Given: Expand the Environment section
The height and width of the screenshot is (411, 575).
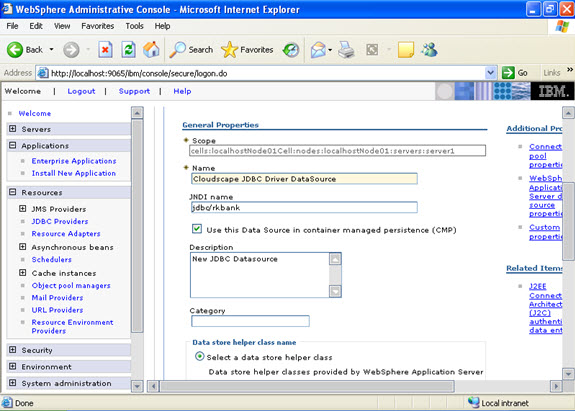Looking at the screenshot, I should pos(13,366).
